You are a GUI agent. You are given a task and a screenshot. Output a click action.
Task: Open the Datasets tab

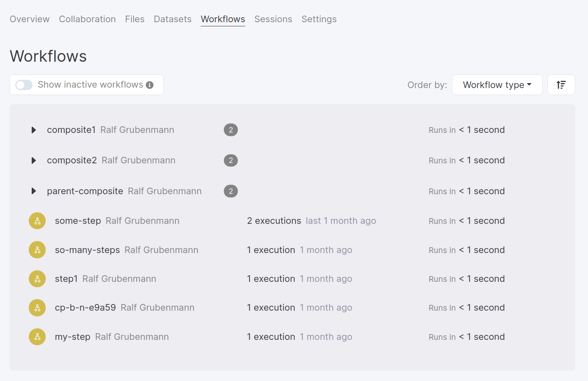click(x=172, y=19)
